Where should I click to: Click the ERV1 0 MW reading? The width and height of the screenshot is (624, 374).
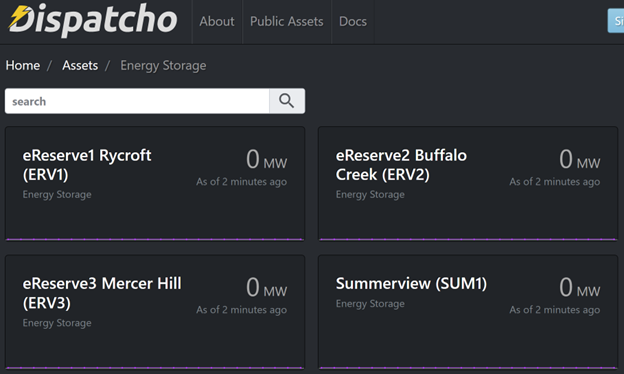pos(266,159)
